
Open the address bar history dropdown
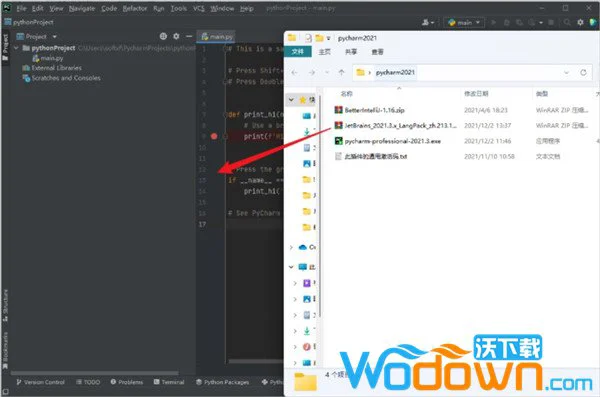[x=566, y=72]
